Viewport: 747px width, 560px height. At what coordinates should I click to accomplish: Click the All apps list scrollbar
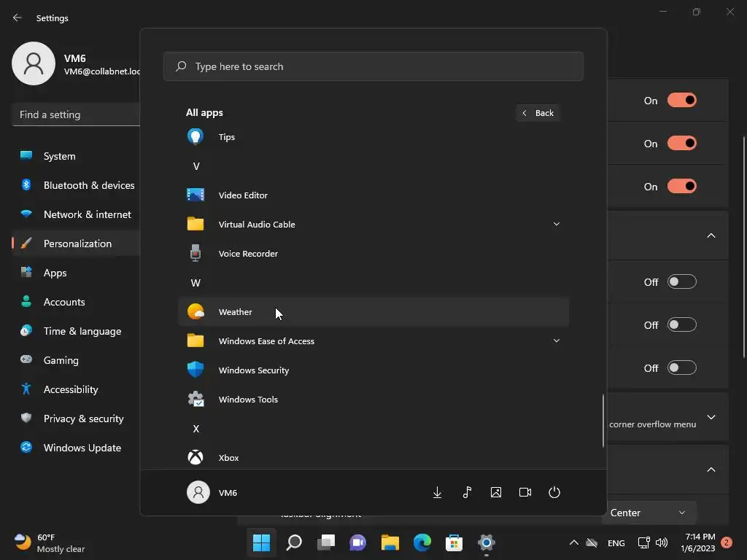click(x=603, y=421)
